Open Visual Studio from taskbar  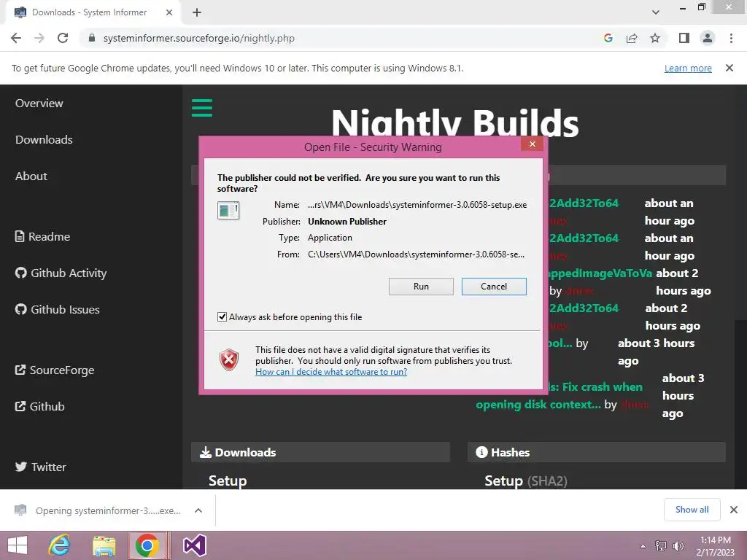(194, 545)
